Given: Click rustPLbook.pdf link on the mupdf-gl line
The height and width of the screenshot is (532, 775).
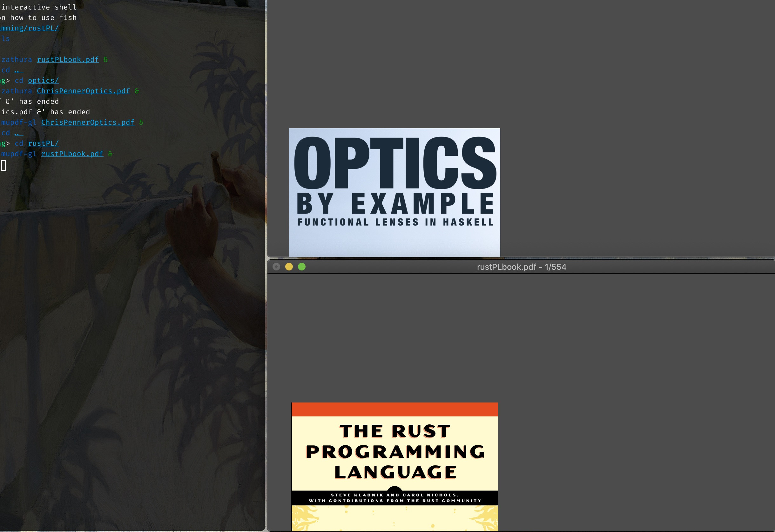Looking at the screenshot, I should (x=72, y=154).
